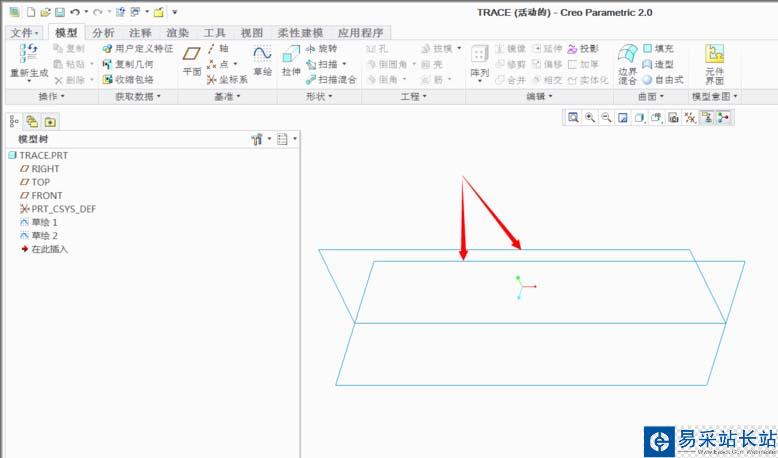This screenshot has height=458, width=778.
Task: Expand the 工程 group dropdown
Action: (x=413, y=96)
